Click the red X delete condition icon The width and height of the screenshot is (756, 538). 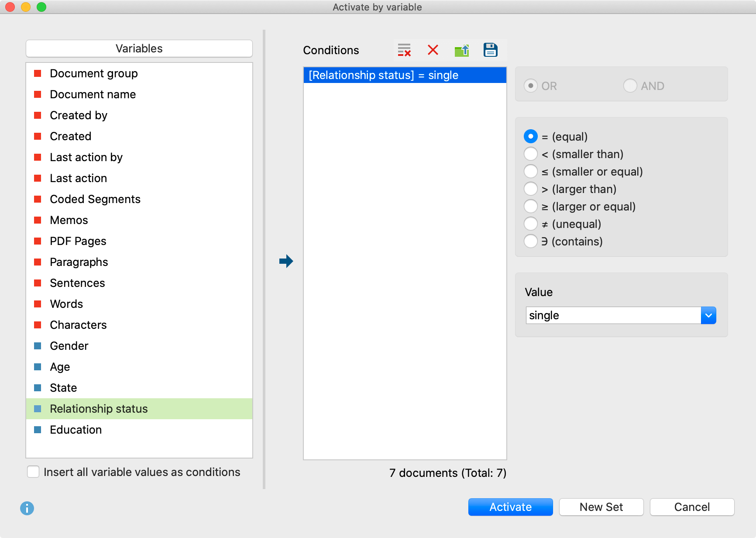pos(433,50)
